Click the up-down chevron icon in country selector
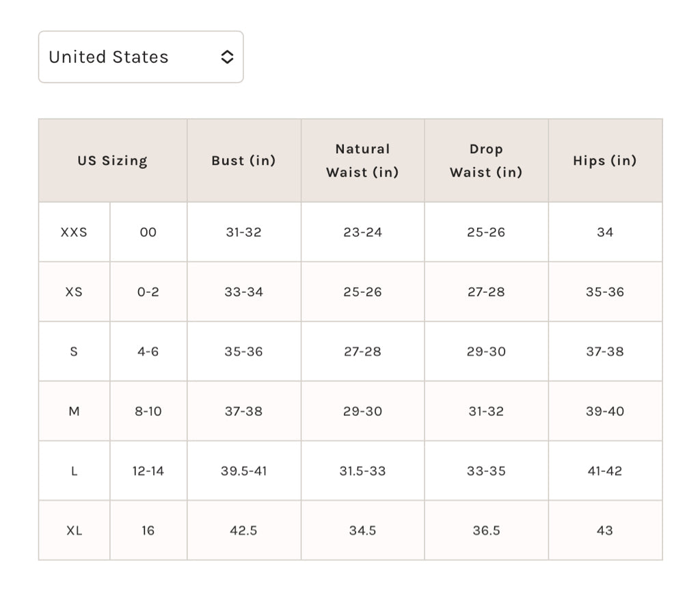The image size is (700, 589). [227, 57]
